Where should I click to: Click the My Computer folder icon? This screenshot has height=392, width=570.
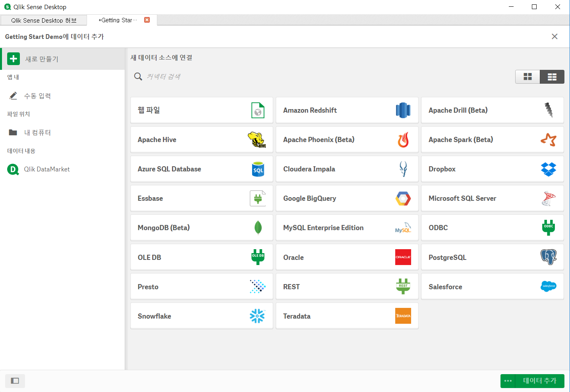[13, 133]
